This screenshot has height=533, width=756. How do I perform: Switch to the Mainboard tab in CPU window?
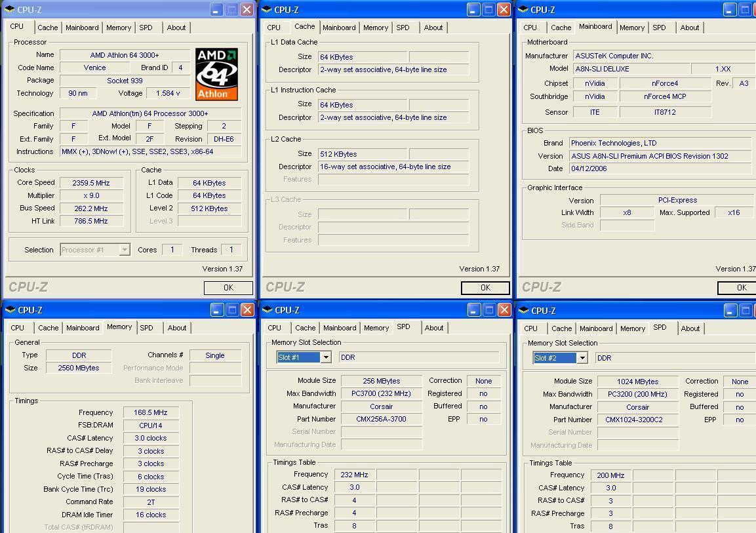point(82,28)
